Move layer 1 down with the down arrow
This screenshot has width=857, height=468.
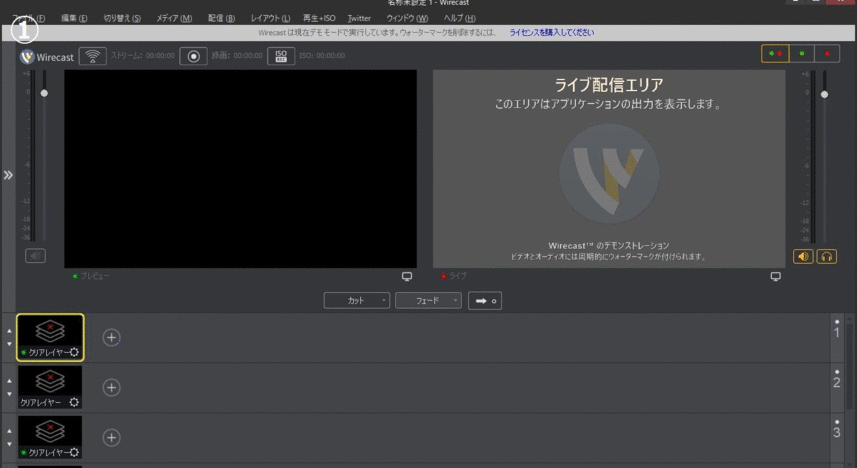pyautogui.click(x=9, y=344)
